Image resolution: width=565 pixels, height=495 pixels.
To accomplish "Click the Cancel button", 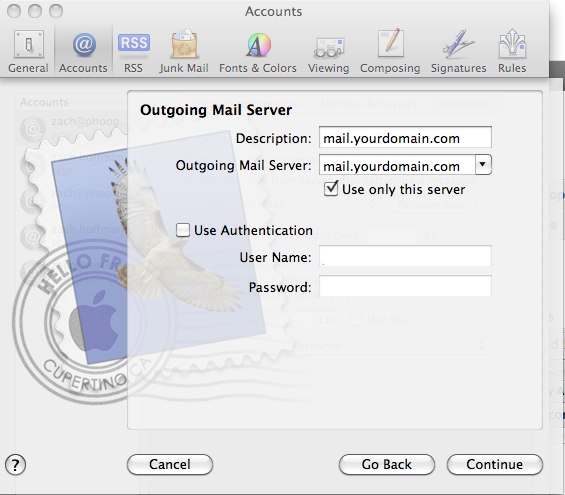I will click(x=170, y=464).
